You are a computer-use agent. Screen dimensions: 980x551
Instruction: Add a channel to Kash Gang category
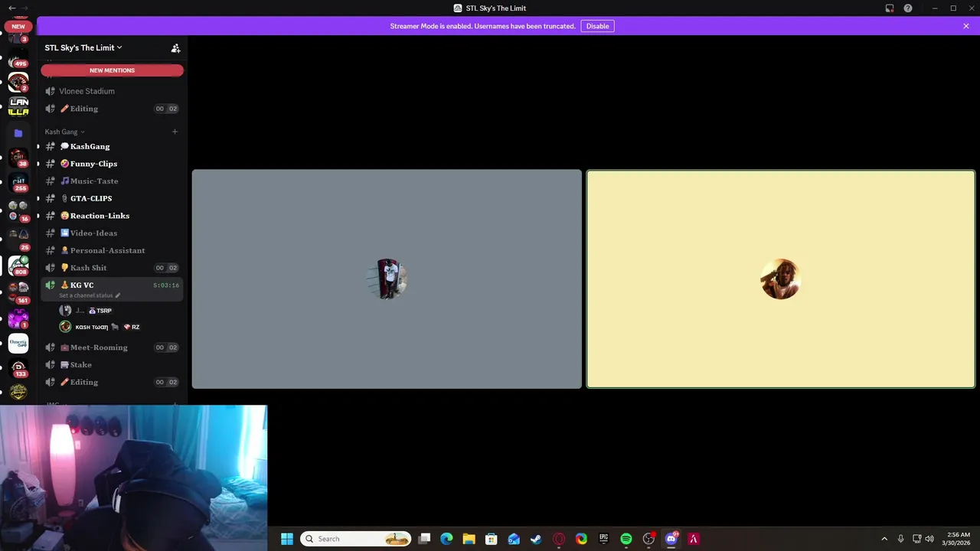tap(175, 132)
